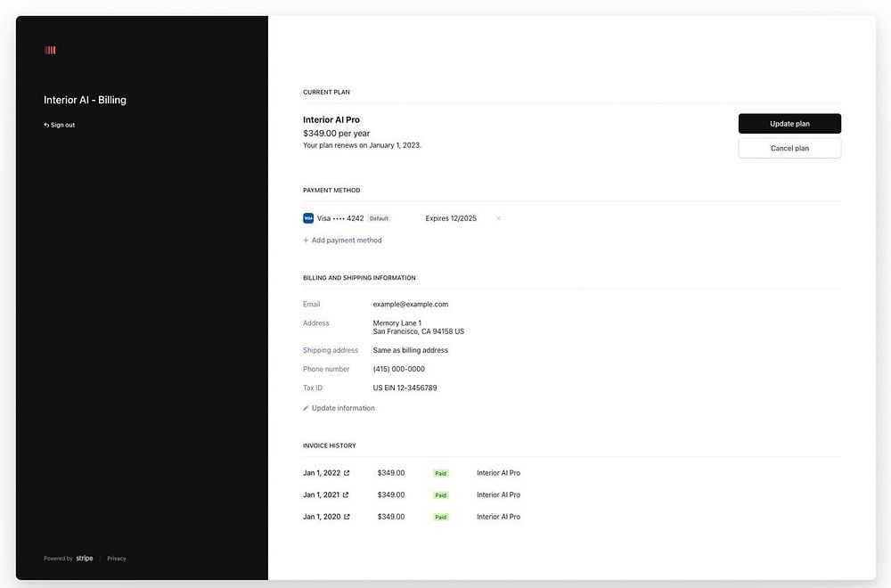The image size is (891, 588).
Task: Open Jan 1, 2021 invoice external link icon
Action: tap(346, 494)
